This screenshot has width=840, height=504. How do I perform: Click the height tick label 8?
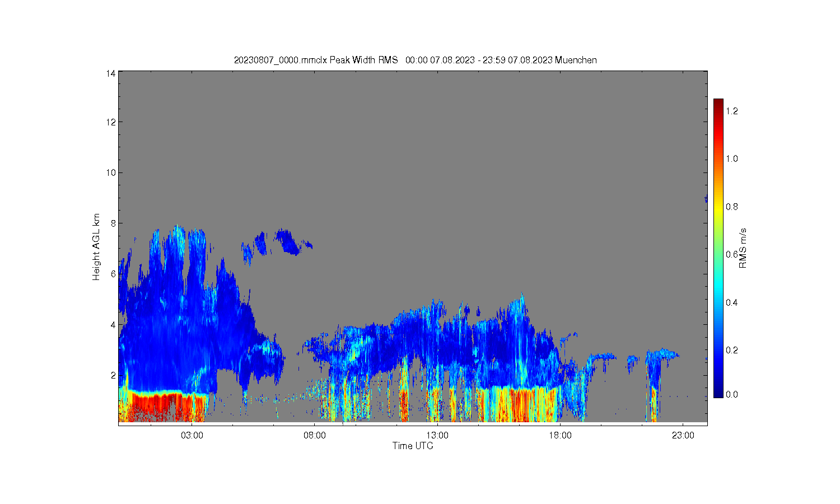pyautogui.click(x=113, y=223)
